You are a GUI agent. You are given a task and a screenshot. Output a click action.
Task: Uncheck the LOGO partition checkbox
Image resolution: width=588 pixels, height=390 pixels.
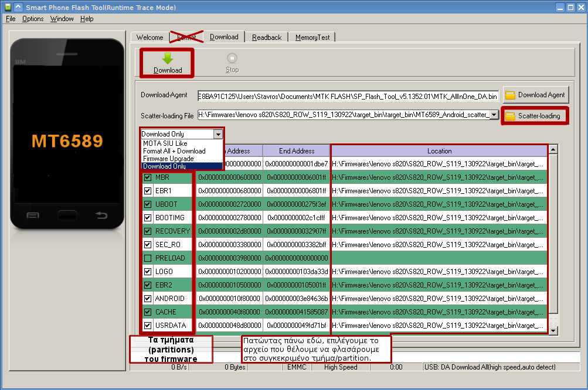click(x=148, y=272)
